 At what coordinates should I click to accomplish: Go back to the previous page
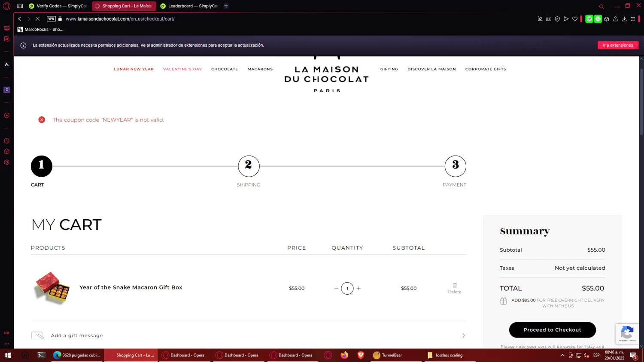click(x=19, y=19)
